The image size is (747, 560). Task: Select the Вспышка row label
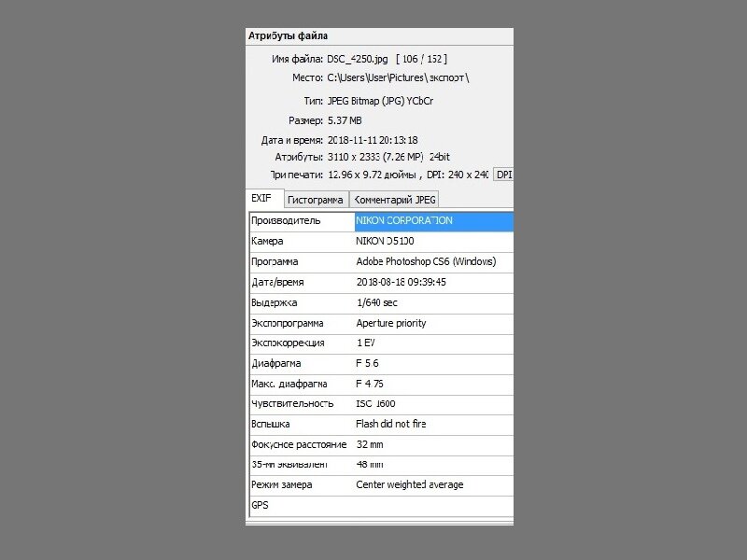[x=271, y=425]
